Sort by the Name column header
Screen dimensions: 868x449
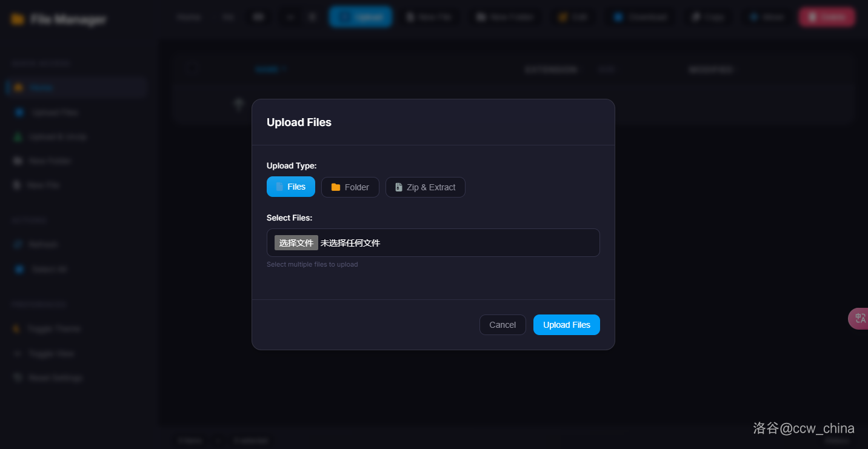pyautogui.click(x=270, y=70)
